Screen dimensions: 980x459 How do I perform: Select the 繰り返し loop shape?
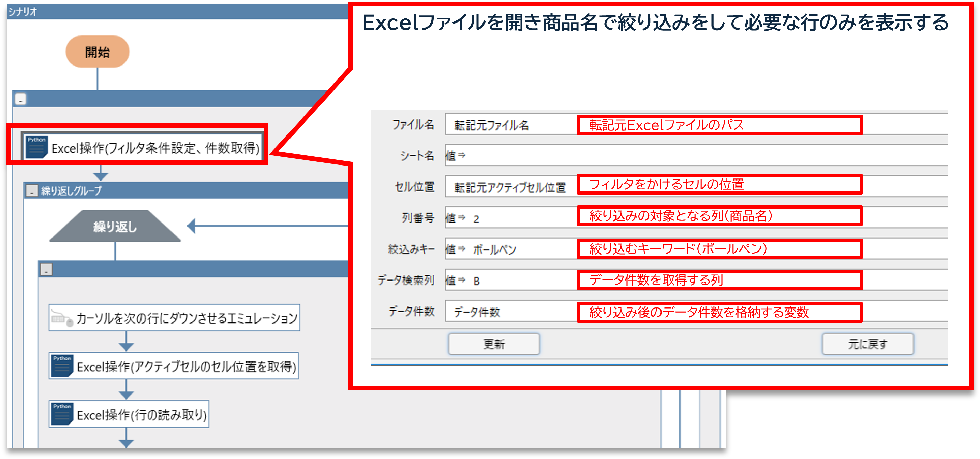click(x=115, y=227)
